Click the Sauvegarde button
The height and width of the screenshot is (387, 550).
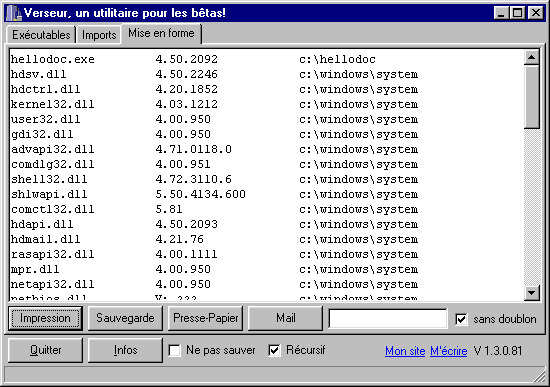click(x=125, y=318)
